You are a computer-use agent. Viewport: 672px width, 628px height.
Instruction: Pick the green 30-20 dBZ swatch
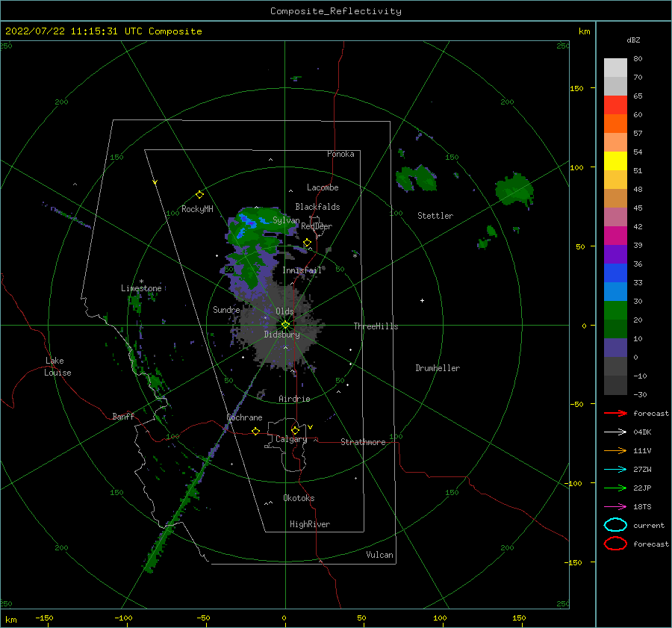(615, 311)
